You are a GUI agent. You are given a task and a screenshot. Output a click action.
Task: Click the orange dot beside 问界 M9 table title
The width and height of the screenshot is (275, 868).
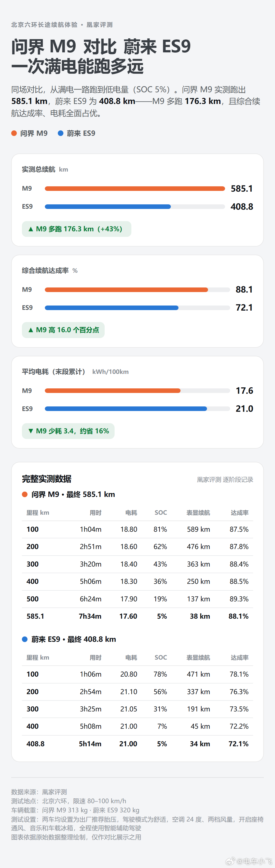coord(25,494)
